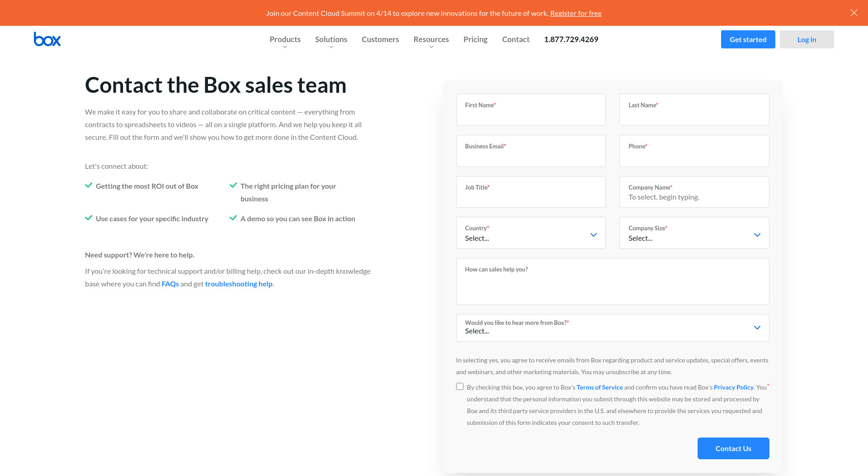
Task: Open the FAQs link
Action: click(x=170, y=284)
